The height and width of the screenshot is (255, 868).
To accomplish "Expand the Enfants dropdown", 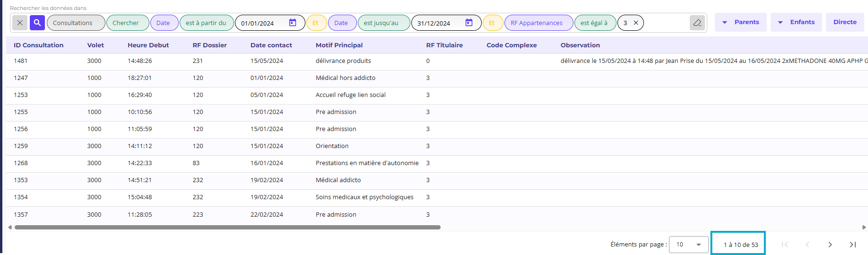I will 796,22.
